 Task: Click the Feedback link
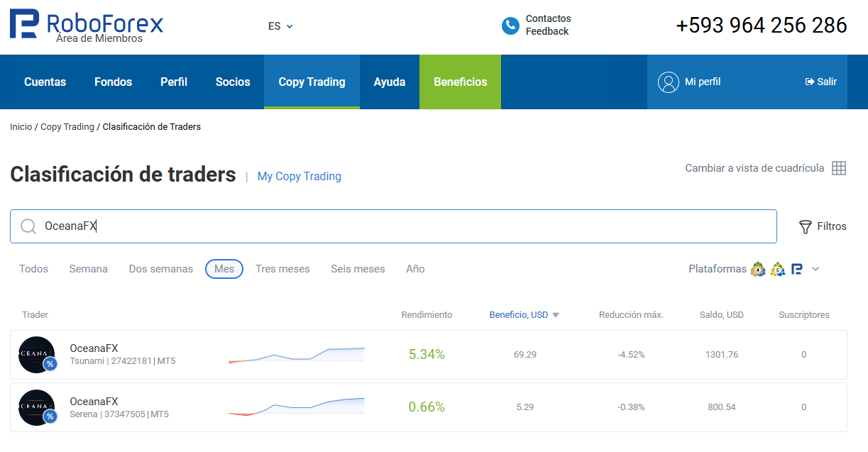coord(547,32)
